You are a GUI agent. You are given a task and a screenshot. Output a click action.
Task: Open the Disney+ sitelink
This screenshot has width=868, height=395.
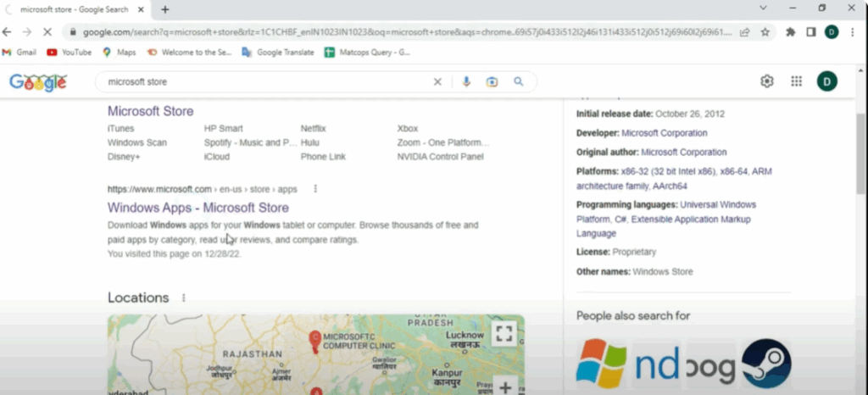click(124, 157)
